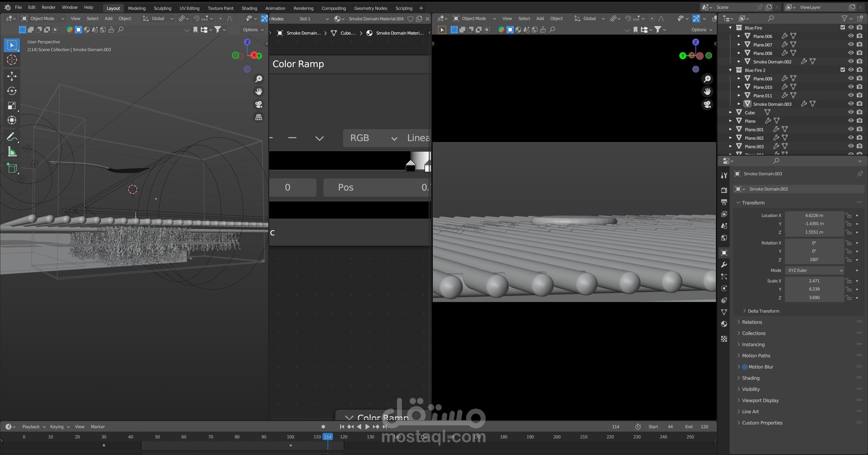Open the Modifier properties wrench tab

pos(724,265)
